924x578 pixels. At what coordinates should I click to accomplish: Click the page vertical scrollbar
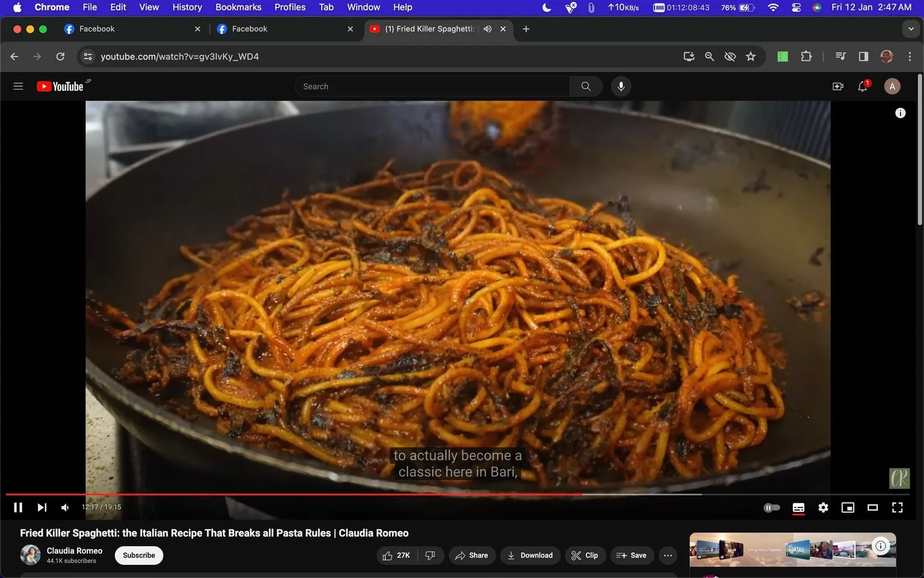(920, 151)
